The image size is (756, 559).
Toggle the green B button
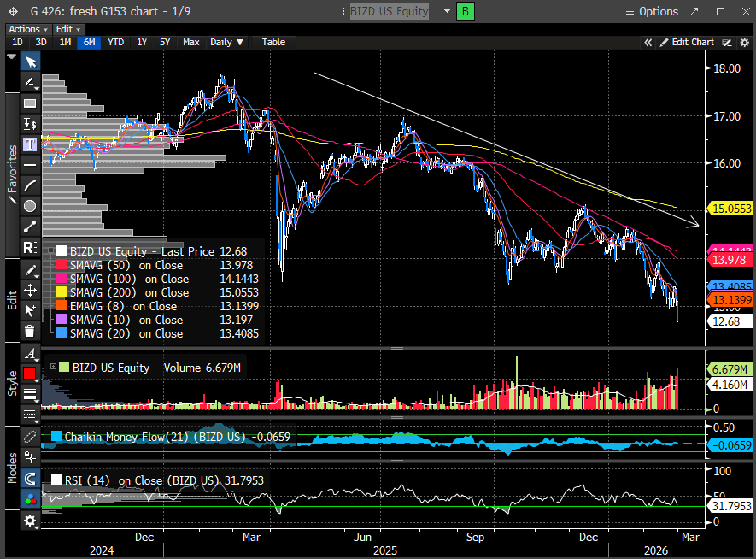(466, 11)
